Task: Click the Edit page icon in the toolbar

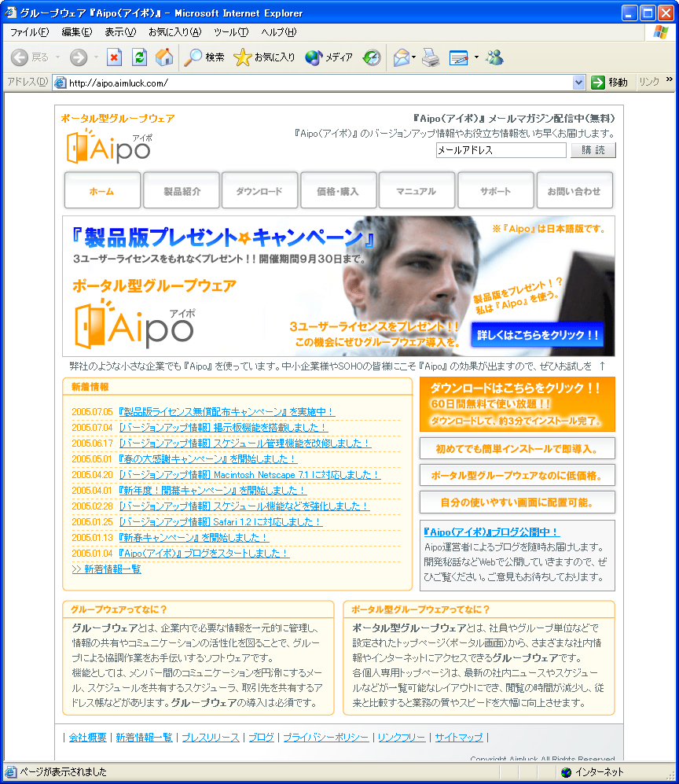Action: (458, 57)
